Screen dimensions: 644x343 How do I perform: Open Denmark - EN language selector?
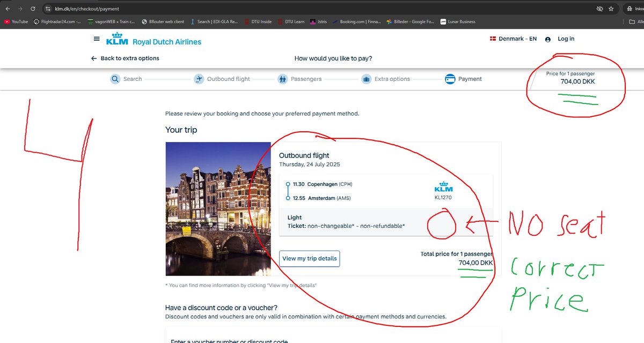coord(513,39)
